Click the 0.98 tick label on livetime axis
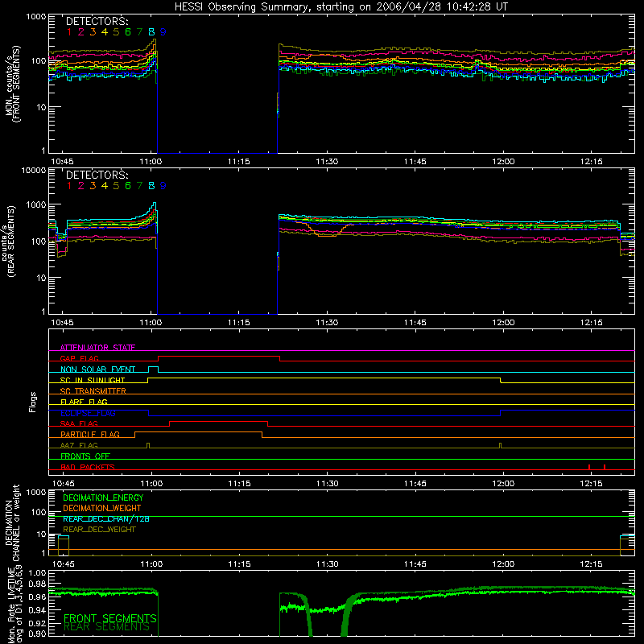The width and height of the screenshot is (644, 644). (37, 584)
